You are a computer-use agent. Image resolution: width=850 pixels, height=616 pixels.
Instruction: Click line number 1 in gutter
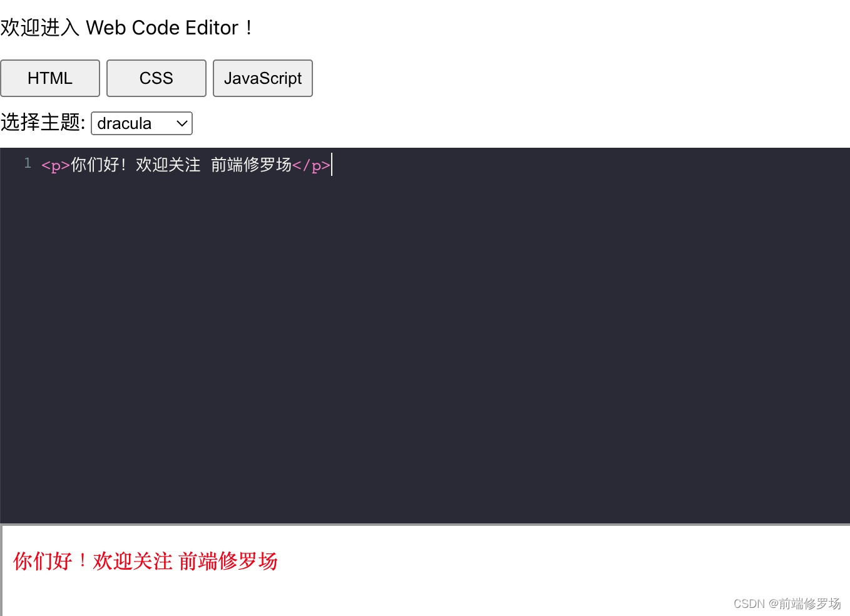coord(28,163)
